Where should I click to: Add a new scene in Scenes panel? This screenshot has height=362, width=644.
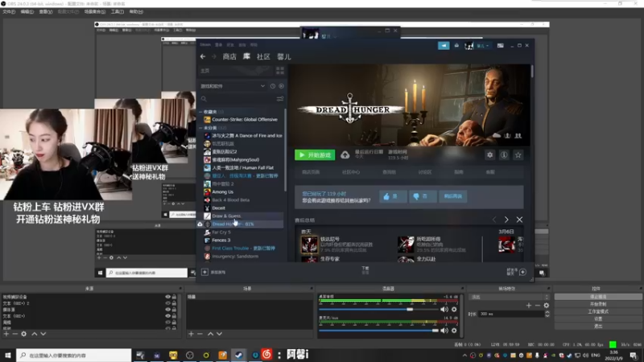[191, 334]
